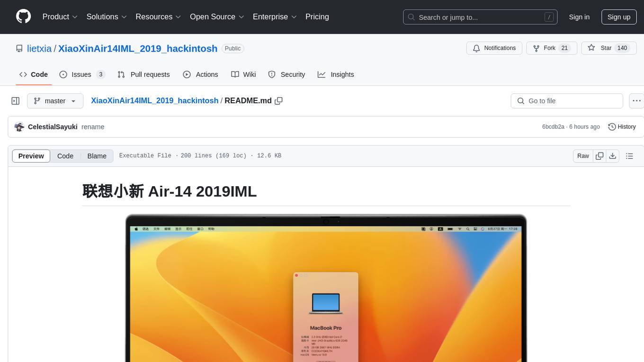Open the Pricing page
The width and height of the screenshot is (644, 362).
point(317,17)
